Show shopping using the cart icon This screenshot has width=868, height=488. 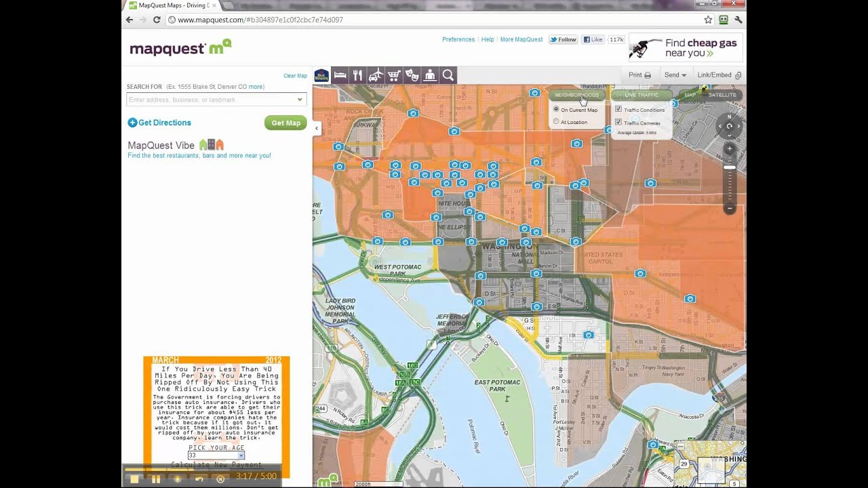click(394, 75)
